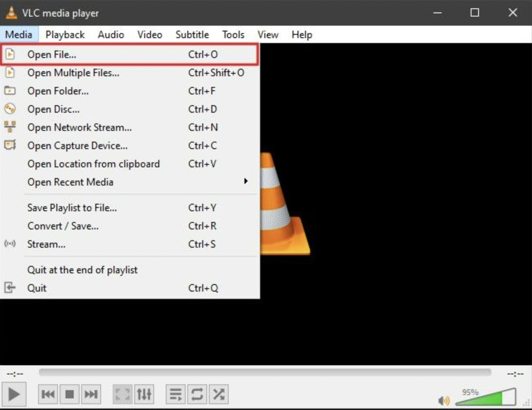The height and width of the screenshot is (410, 532).
Task: Click Open Capture Device icon
Action: (10, 145)
